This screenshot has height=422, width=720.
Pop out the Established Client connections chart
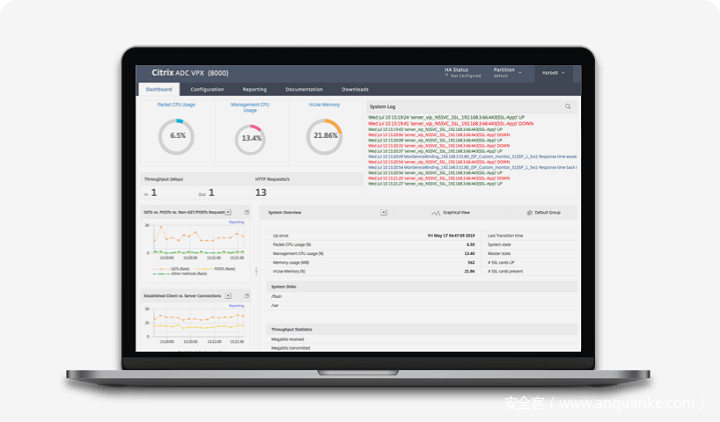click(246, 296)
